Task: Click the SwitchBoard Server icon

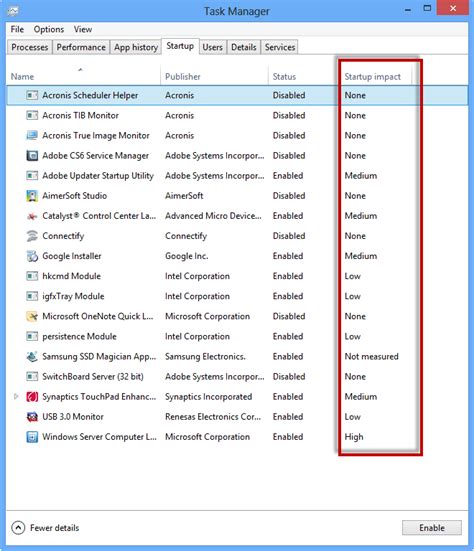Action: (32, 376)
